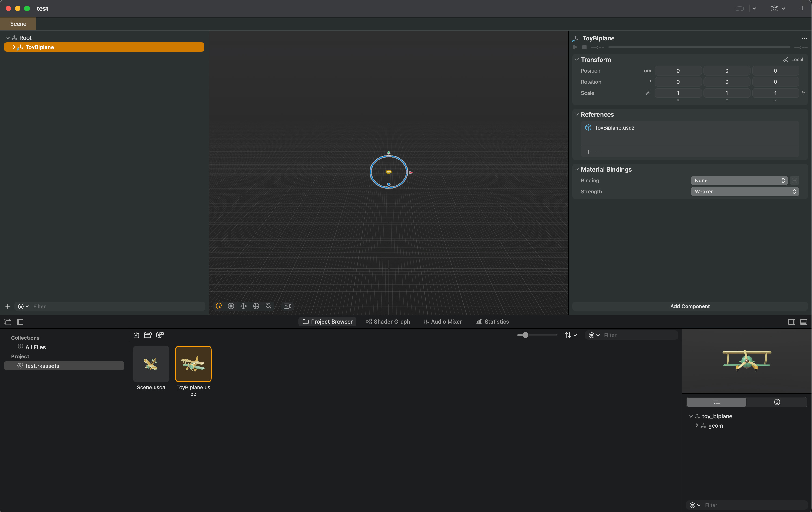Viewport: 812px width, 512px height.
Task: Click the zoom magnifier viewport tool
Action: click(268, 306)
